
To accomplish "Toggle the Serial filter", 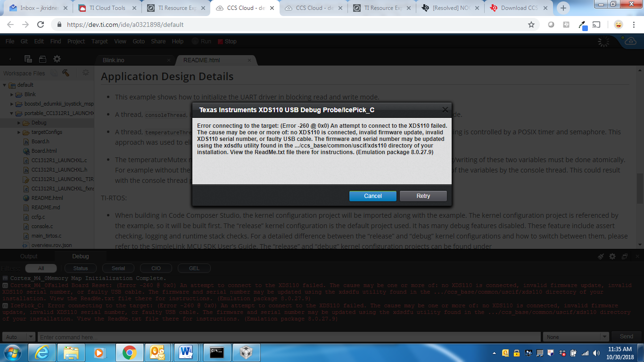I will (118, 268).
